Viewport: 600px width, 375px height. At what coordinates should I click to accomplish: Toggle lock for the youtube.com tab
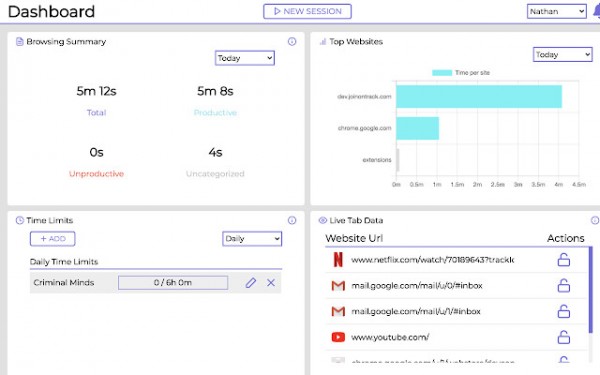pos(563,337)
